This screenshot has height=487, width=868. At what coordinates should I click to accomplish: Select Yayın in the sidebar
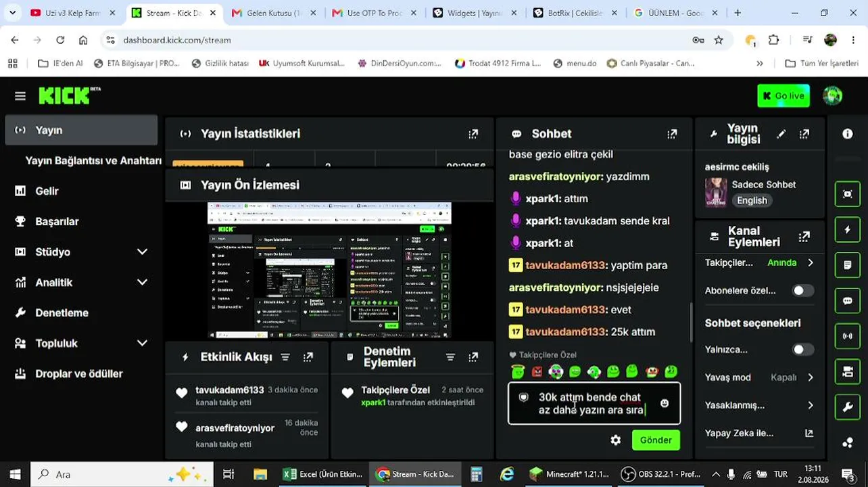pyautogui.click(x=81, y=130)
